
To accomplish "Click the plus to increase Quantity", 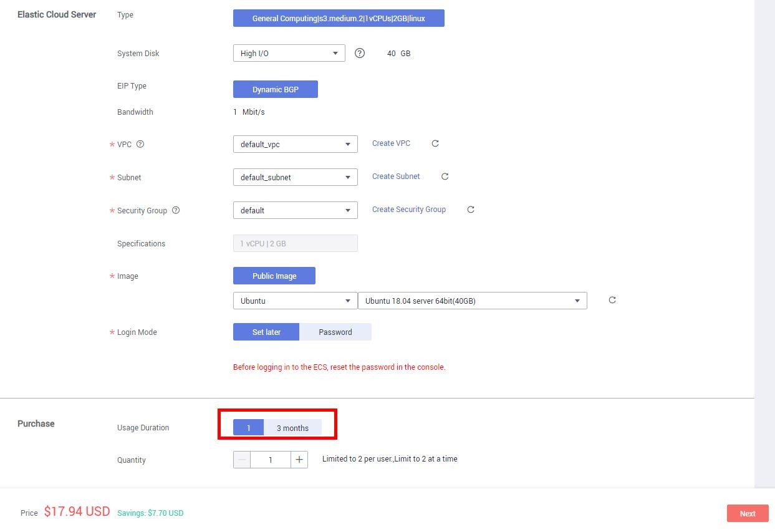I will [x=299, y=460].
